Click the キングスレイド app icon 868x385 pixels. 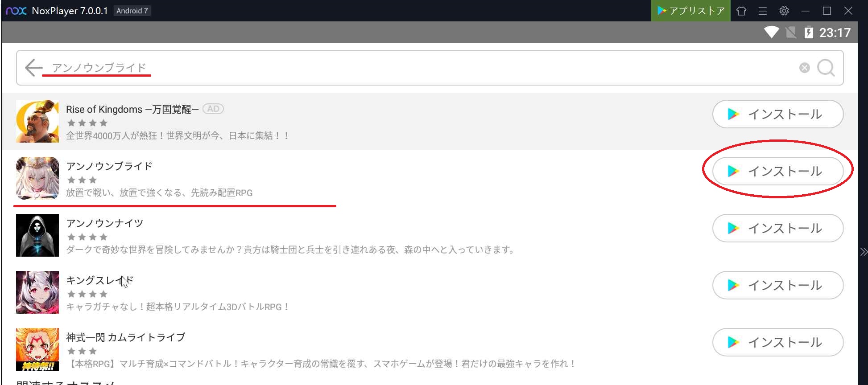[37, 292]
